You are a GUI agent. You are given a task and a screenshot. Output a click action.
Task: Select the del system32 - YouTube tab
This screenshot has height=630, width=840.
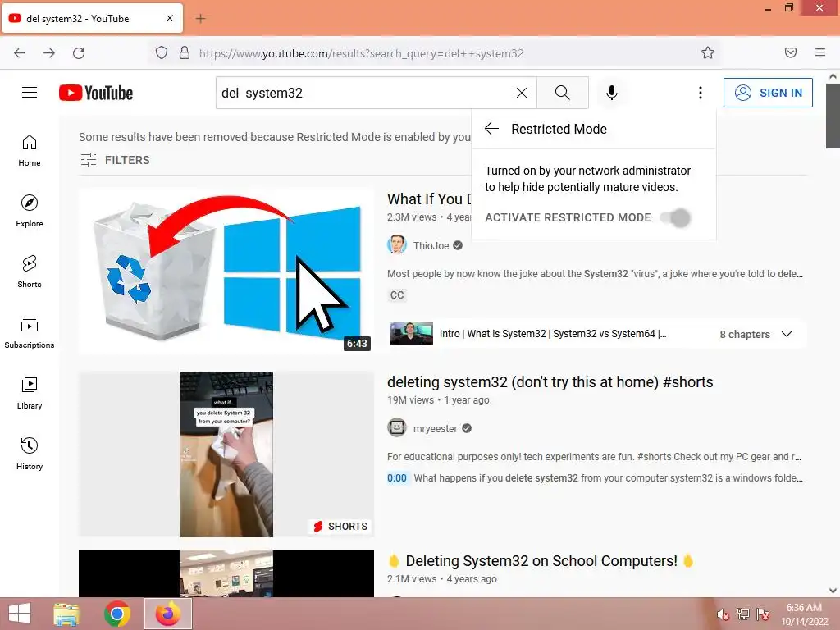coord(92,18)
